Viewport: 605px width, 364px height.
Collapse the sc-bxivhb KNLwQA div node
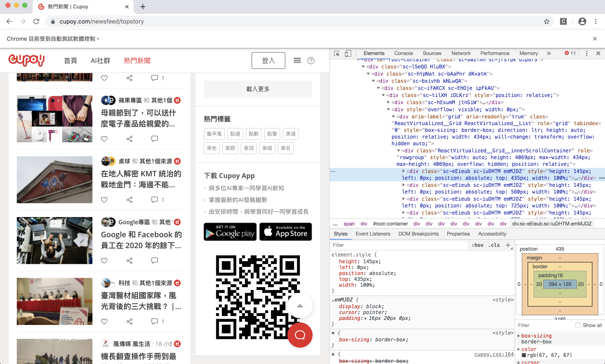pyautogui.click(x=373, y=81)
